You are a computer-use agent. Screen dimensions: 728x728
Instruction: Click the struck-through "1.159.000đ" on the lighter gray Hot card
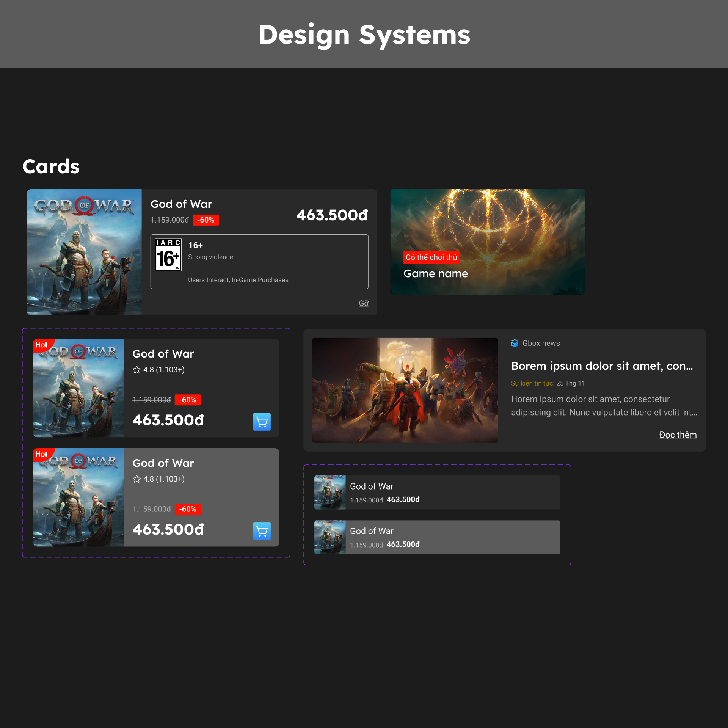pos(152,509)
